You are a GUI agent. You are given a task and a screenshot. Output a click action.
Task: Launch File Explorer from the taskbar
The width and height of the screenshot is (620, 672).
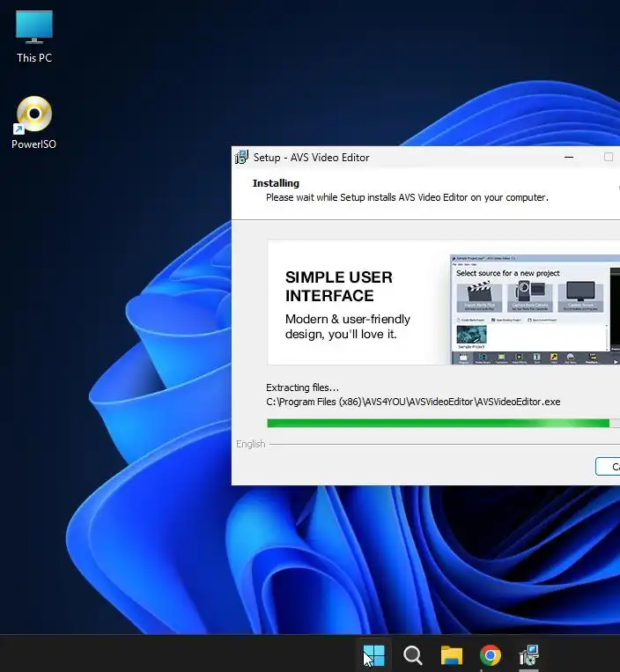pyautogui.click(x=452, y=655)
